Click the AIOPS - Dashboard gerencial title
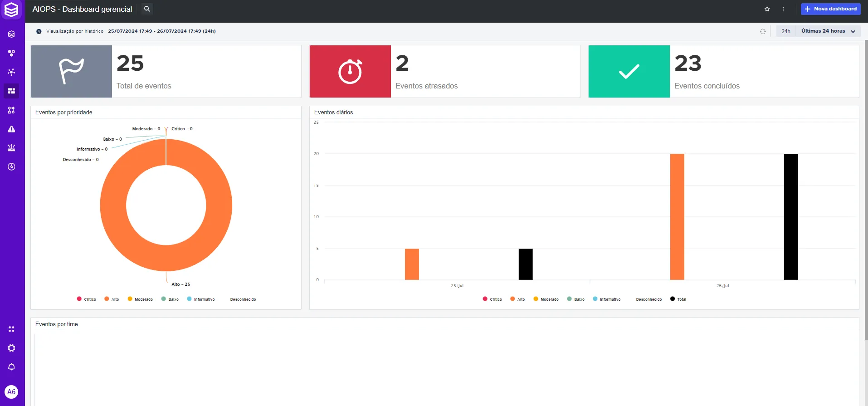868x406 pixels. [x=82, y=9]
